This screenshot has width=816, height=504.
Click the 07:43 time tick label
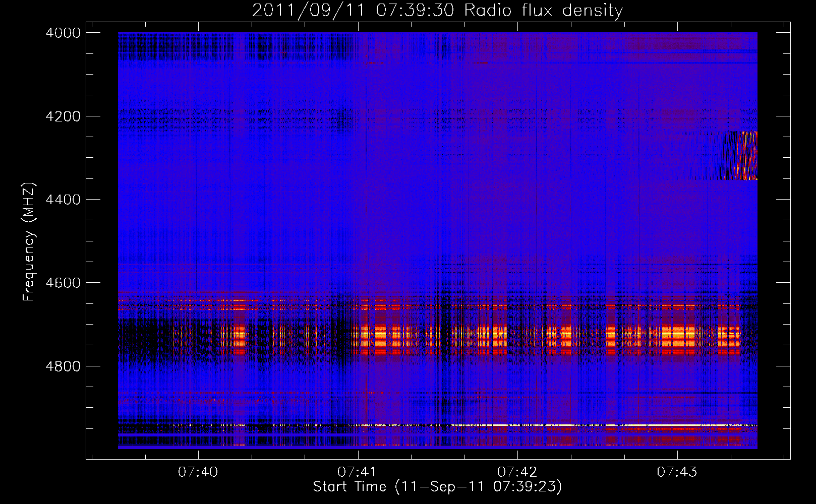point(677,472)
